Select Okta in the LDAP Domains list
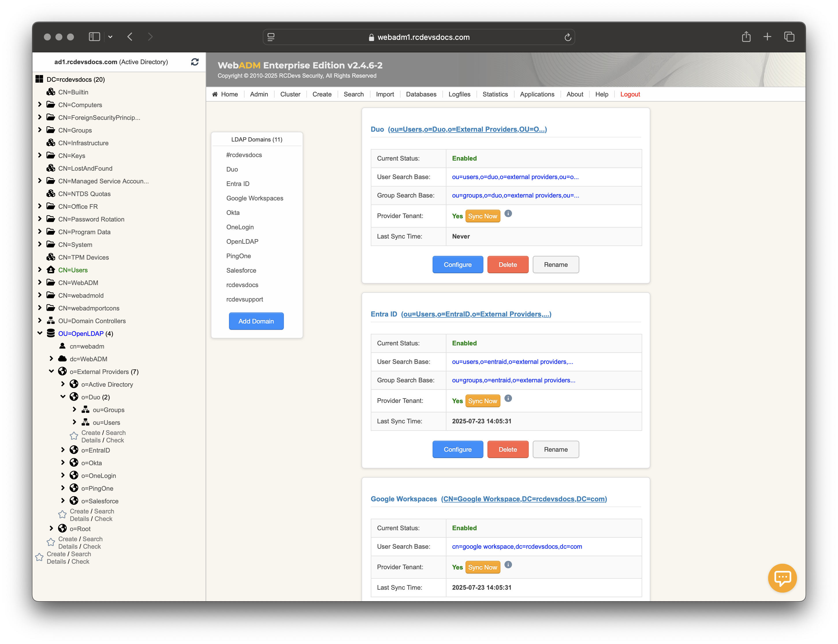Screen dimensions: 838x644 (233, 212)
